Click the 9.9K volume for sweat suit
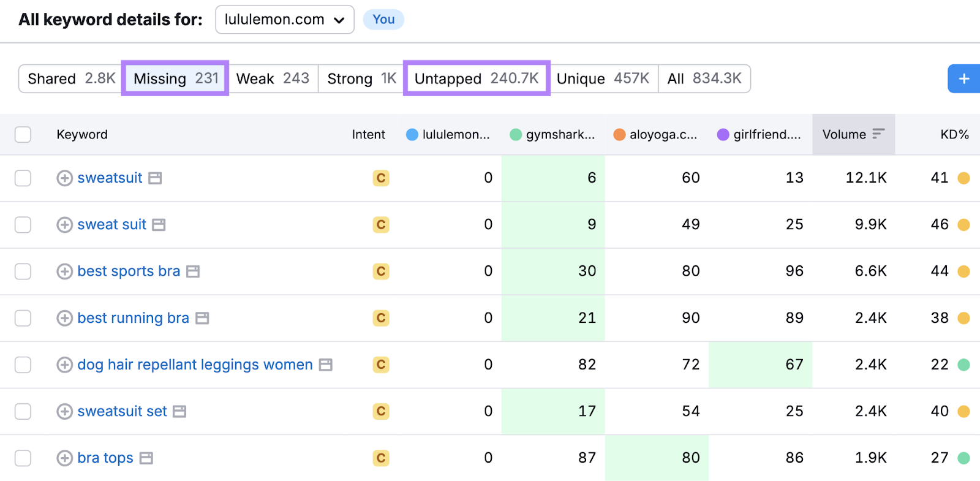The image size is (980, 481). [x=870, y=224]
